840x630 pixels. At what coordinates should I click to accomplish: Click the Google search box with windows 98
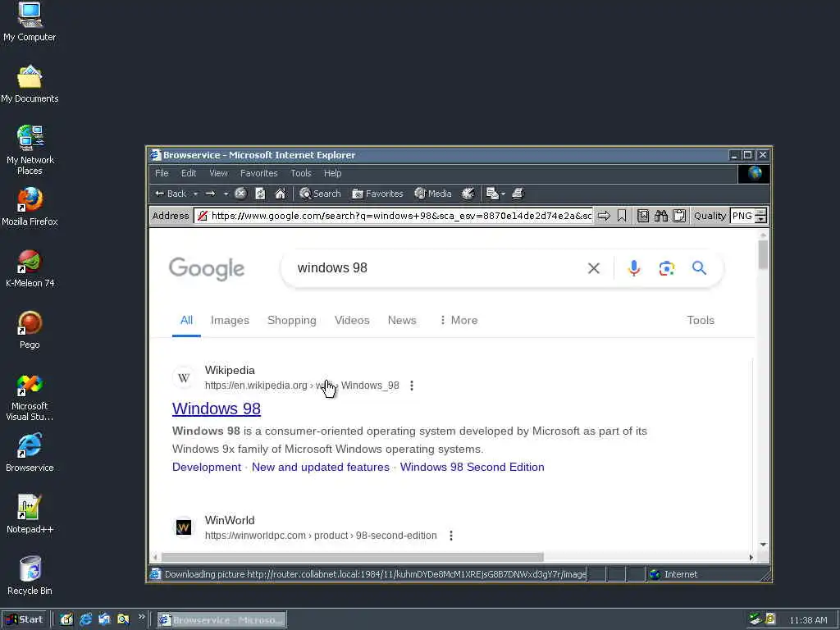[436, 268]
